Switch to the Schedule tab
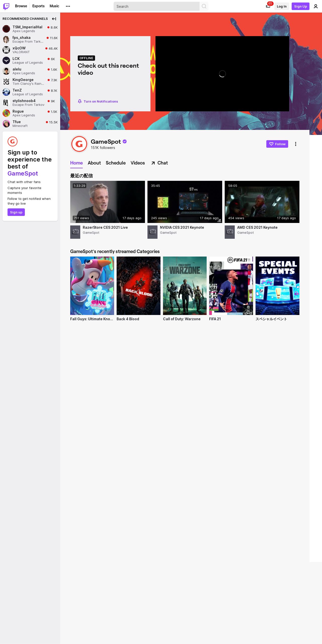The width and height of the screenshot is (322, 644). (x=116, y=163)
